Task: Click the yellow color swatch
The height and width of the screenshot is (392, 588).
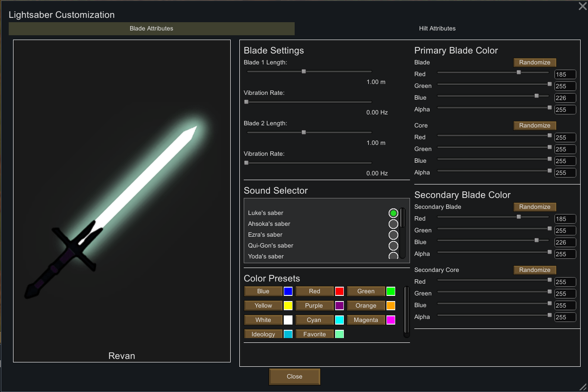Action: (288, 305)
